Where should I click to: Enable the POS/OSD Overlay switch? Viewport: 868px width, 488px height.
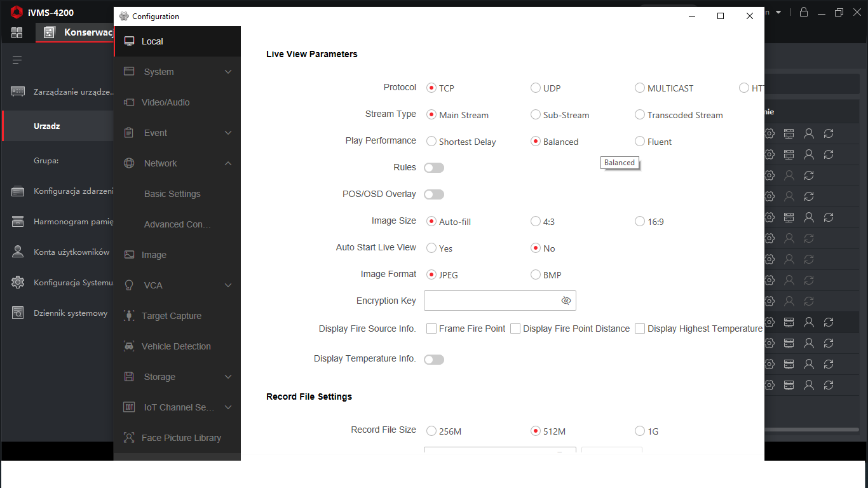pyautogui.click(x=434, y=194)
